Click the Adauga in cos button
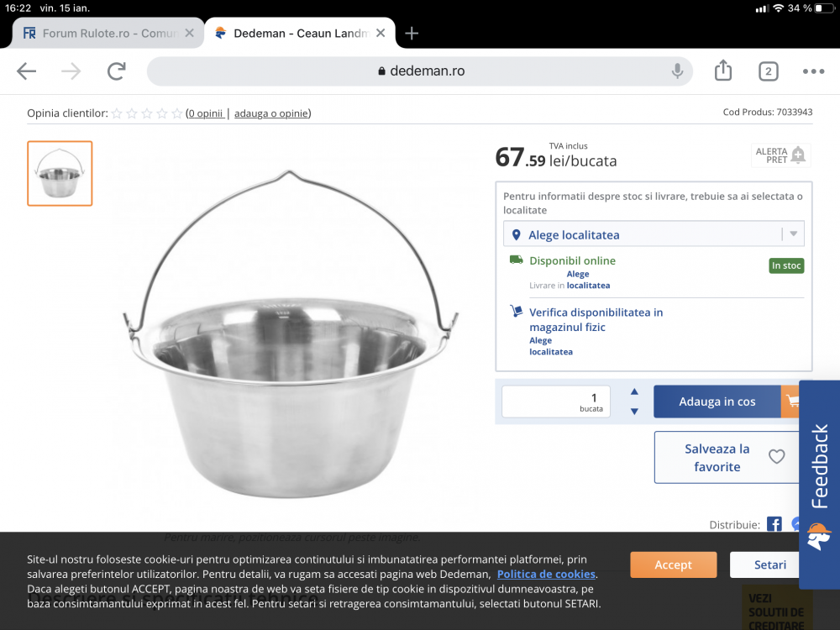Screen dimensions: 840x630 (x=717, y=402)
